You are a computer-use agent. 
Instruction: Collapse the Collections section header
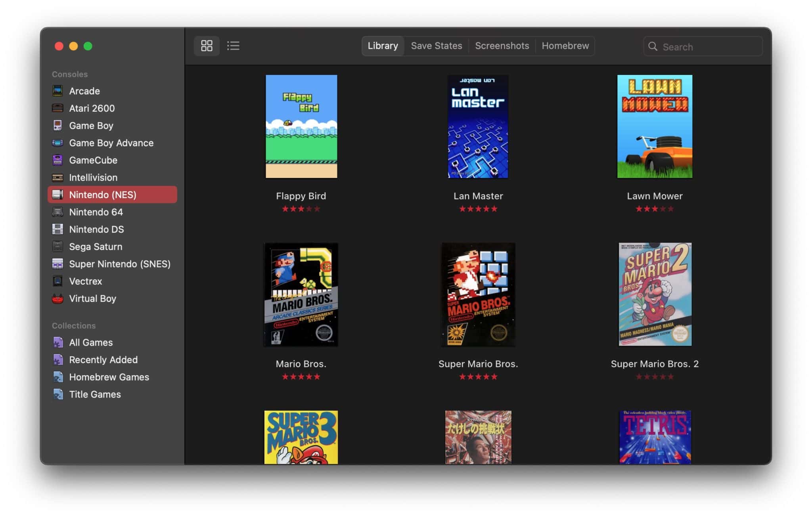tap(74, 325)
